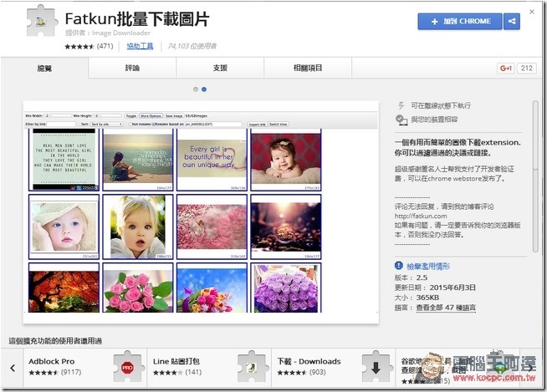547x392 pixels.
Task: Click the smiling baby photo in screenshot
Action: 286,160
